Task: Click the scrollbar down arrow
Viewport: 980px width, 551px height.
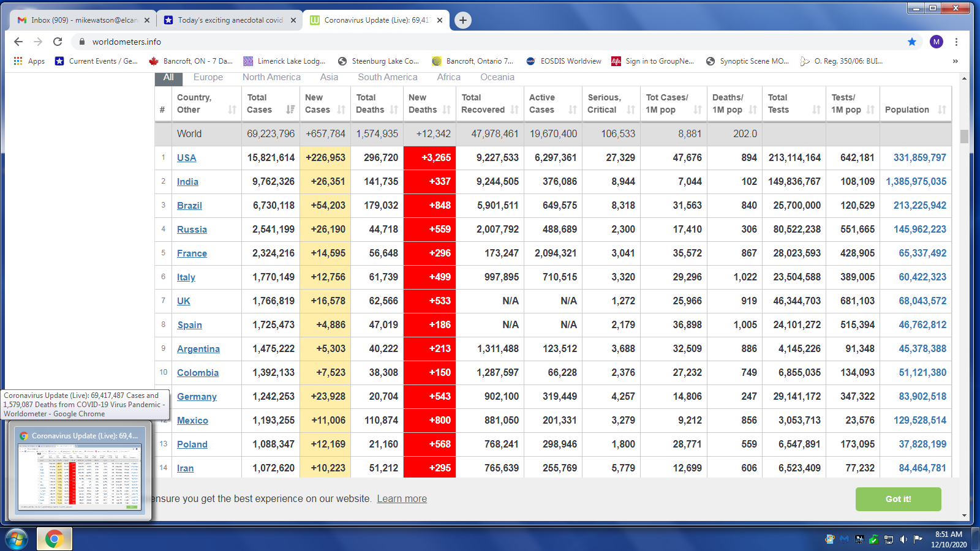Action: click(964, 515)
